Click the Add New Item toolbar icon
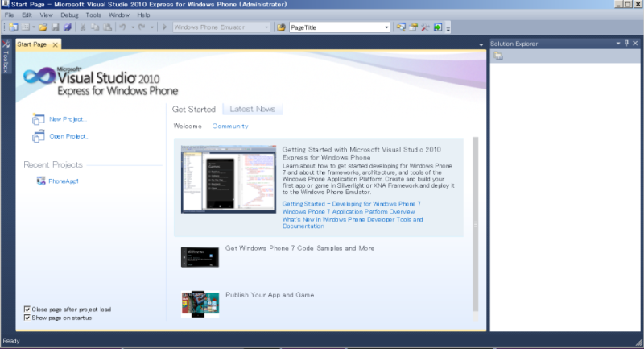The width and height of the screenshot is (644, 349). point(26,27)
